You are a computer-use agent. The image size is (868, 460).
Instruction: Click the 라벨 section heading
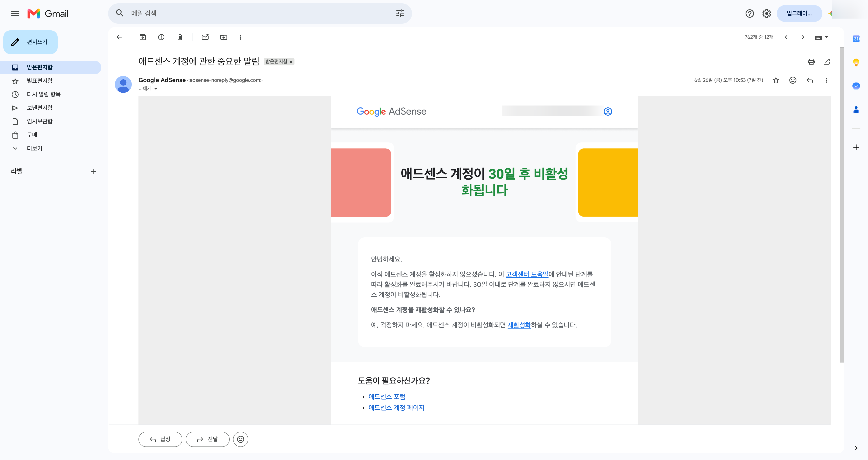point(17,171)
